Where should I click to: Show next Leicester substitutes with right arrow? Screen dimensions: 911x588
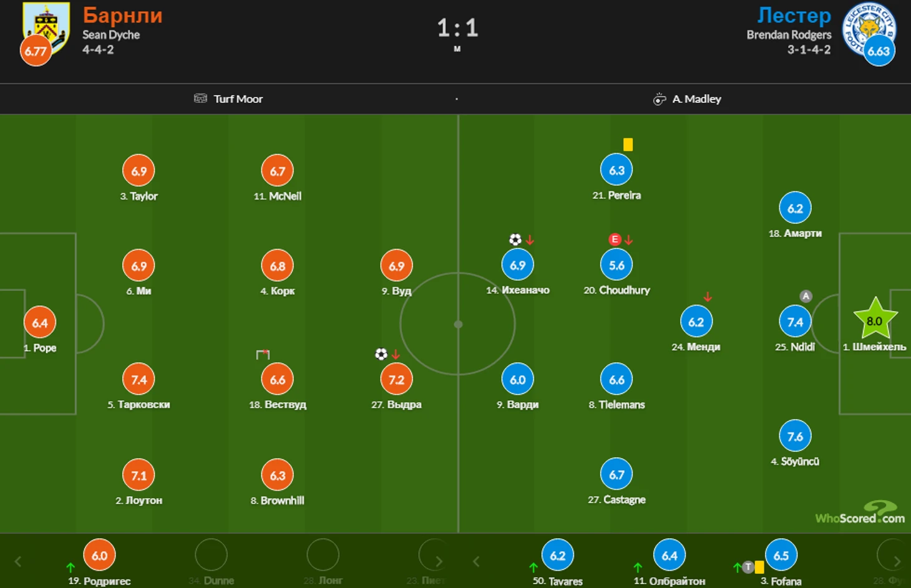[x=897, y=561]
